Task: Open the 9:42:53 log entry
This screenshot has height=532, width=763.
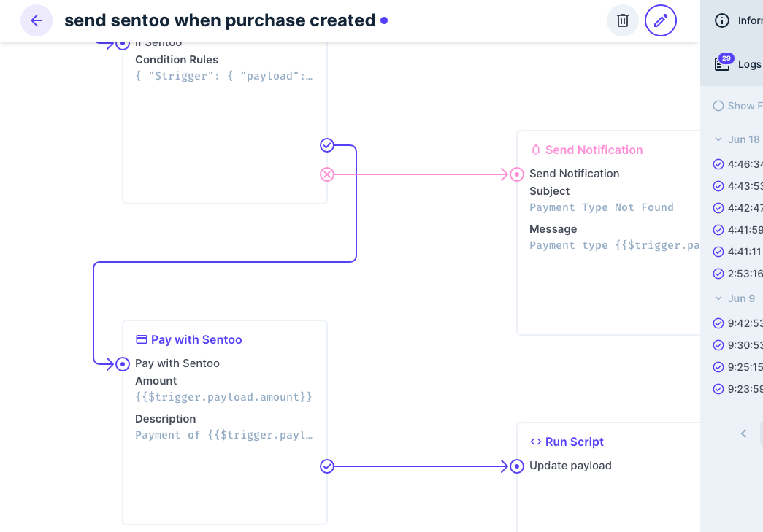Action: coord(744,323)
